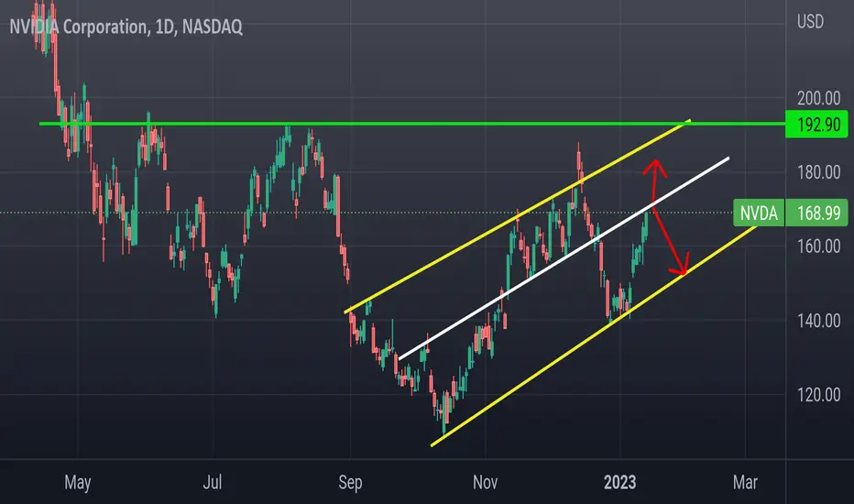This screenshot has width=854, height=504.
Task: Click the NVIDIA Corporation, 1D, NASDAQ title
Action: pos(126,27)
